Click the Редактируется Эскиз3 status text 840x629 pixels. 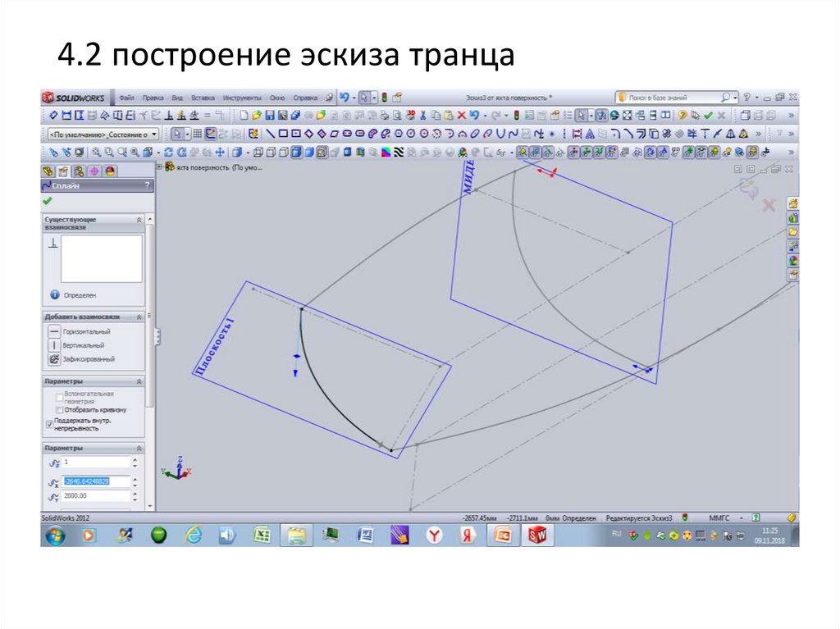[638, 518]
